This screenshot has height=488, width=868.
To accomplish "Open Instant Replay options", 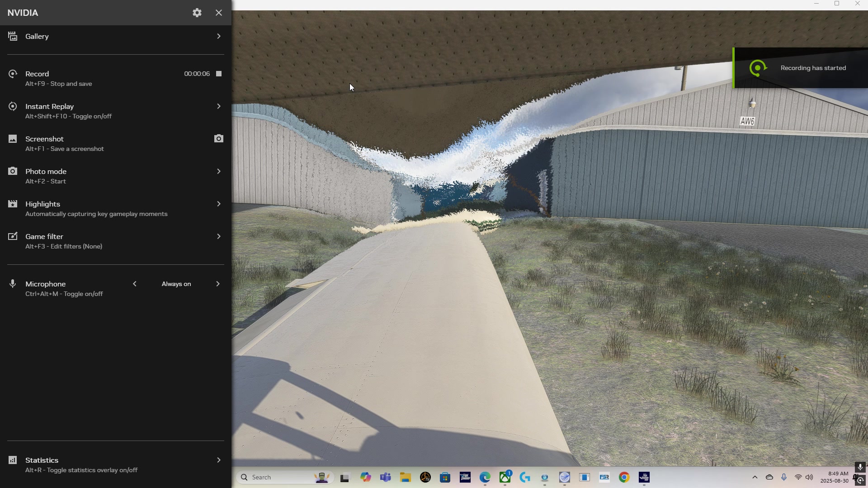I will click(x=116, y=111).
